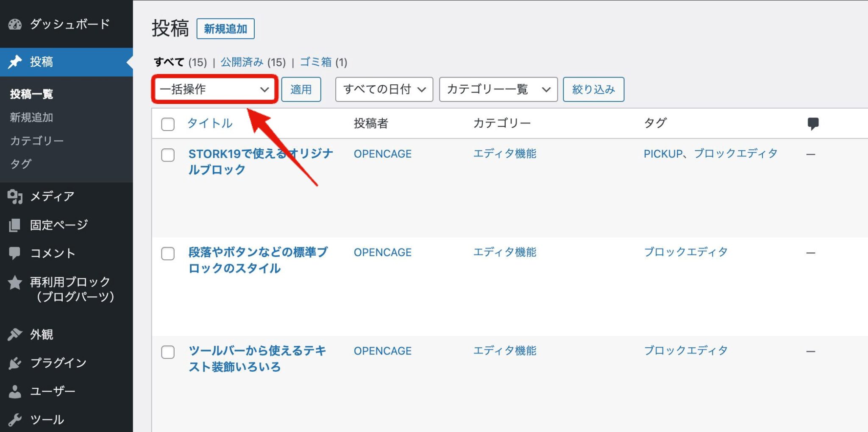Open the すべての日付 date filter dropdown
Screen dimensions: 868x432
tap(384, 89)
